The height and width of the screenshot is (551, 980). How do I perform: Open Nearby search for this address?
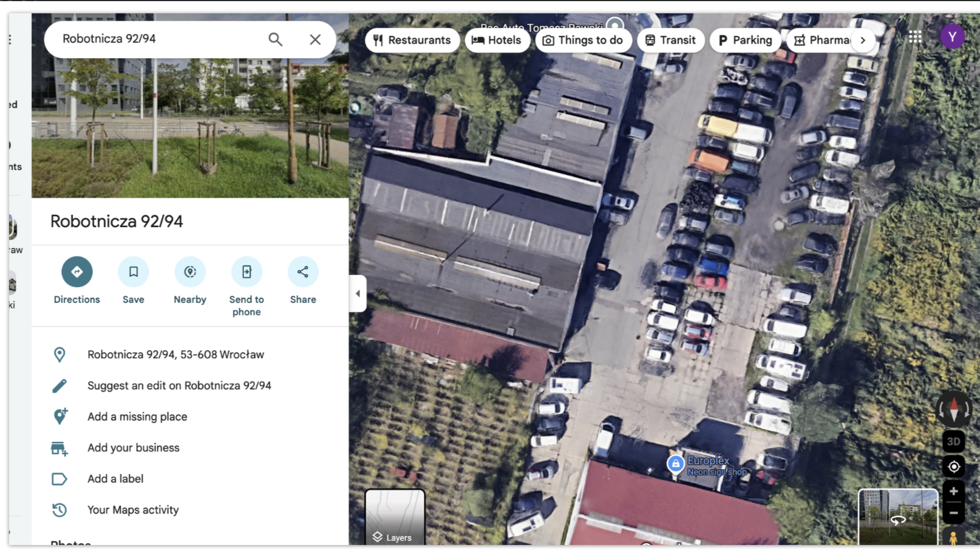pos(190,272)
